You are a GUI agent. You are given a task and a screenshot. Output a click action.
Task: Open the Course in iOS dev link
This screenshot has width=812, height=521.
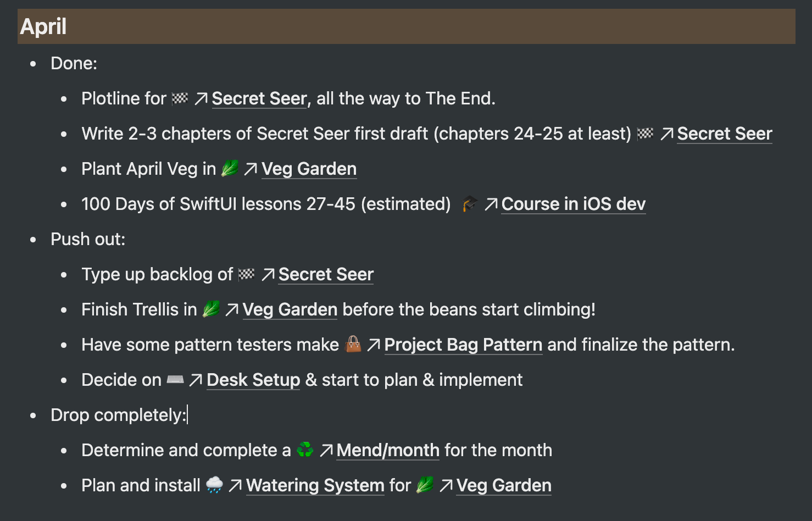[574, 204]
